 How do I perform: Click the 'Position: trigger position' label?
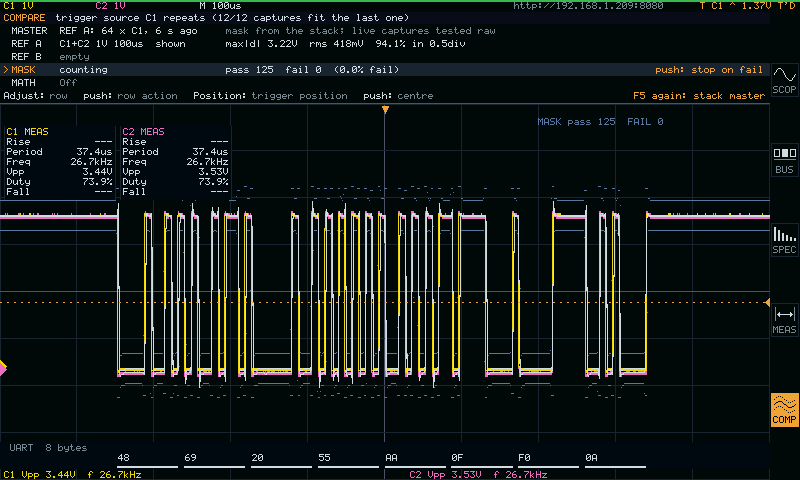[x=270, y=95]
